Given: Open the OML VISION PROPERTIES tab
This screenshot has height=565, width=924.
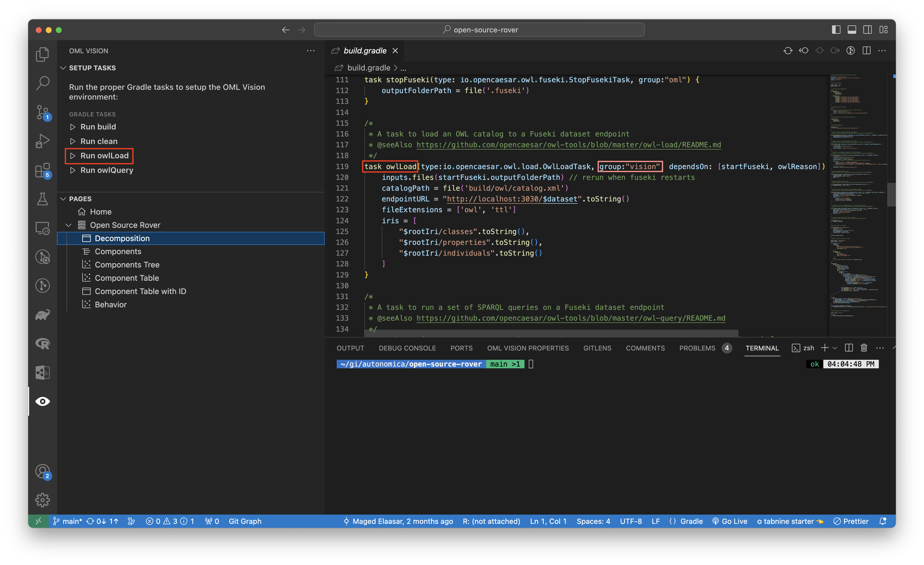Looking at the screenshot, I should click(528, 348).
